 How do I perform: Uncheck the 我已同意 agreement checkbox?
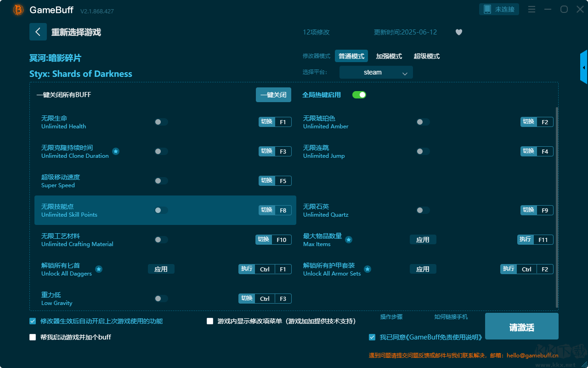(x=372, y=337)
